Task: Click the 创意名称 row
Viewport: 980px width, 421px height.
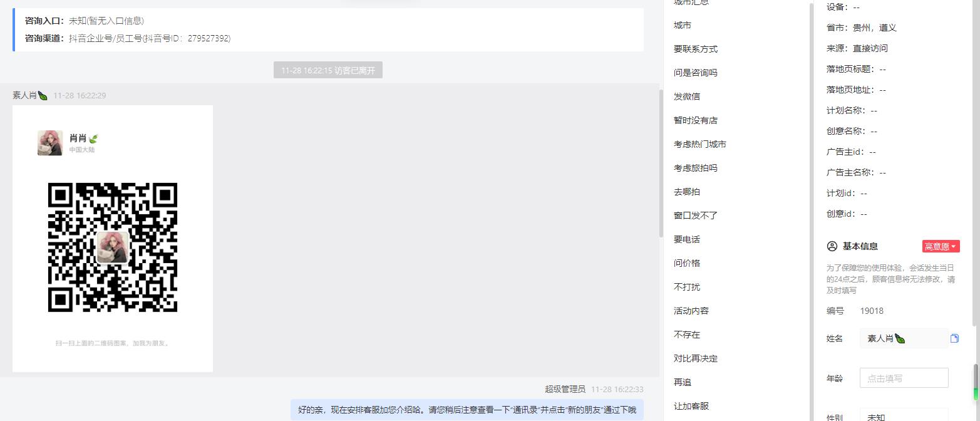Action: coord(852,131)
